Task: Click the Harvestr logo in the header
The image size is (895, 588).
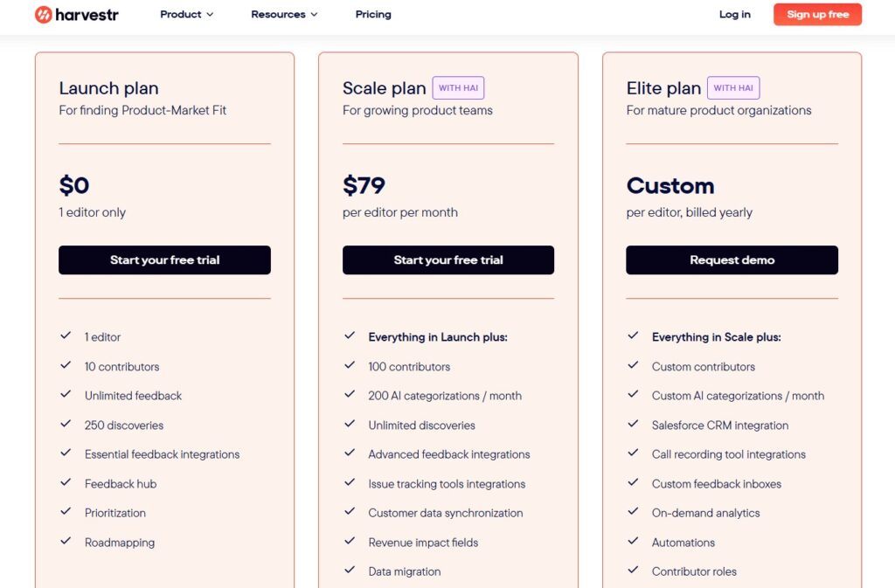Action: pos(76,14)
